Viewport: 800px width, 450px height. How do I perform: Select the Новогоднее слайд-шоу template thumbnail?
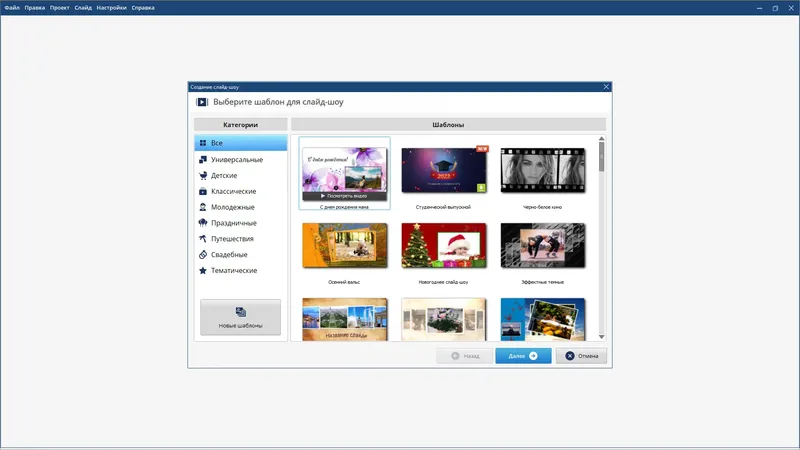coord(444,245)
